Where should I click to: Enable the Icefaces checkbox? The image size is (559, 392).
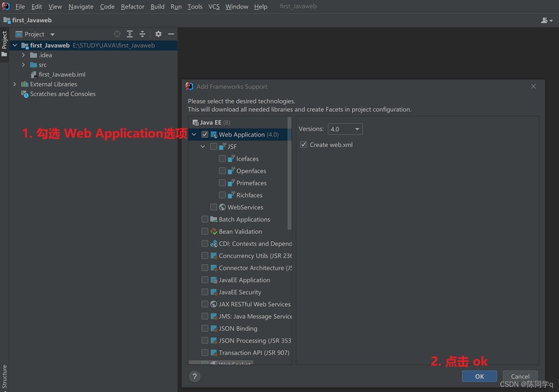point(222,159)
